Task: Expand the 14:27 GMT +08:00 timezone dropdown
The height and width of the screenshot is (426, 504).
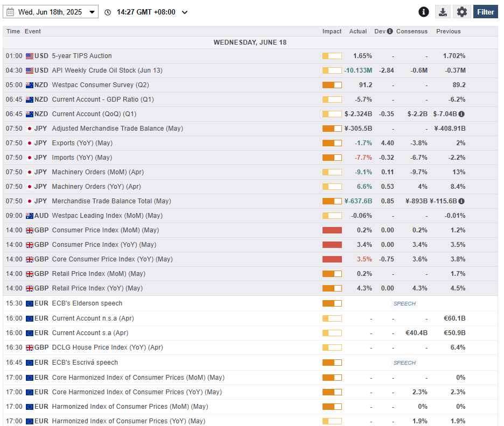Action: pyautogui.click(x=185, y=12)
